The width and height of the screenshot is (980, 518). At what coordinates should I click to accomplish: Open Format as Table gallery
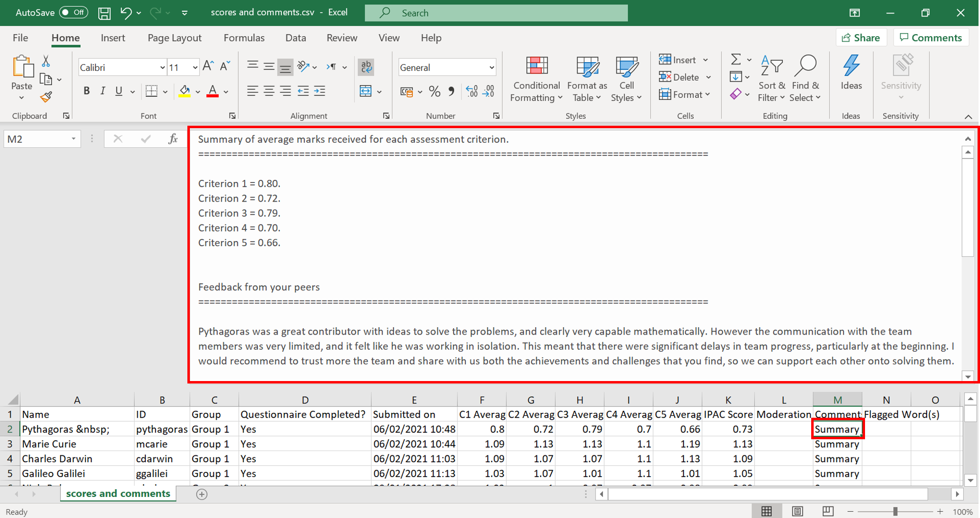[587, 79]
